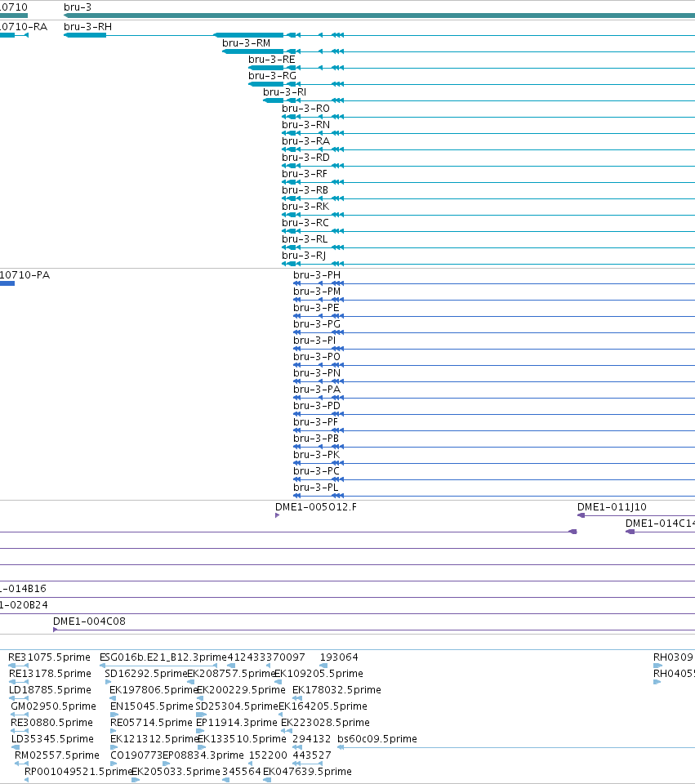Image resolution: width=695 pixels, height=784 pixels.
Task: Open EST ESG016b.E21_B12.3prime
Action: [x=163, y=657]
